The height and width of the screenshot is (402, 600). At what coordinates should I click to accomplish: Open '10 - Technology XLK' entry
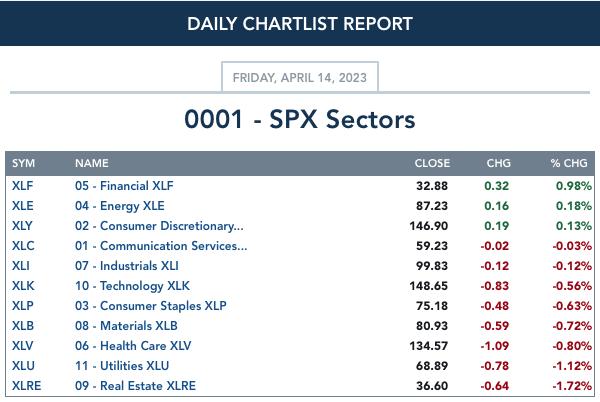click(x=132, y=286)
